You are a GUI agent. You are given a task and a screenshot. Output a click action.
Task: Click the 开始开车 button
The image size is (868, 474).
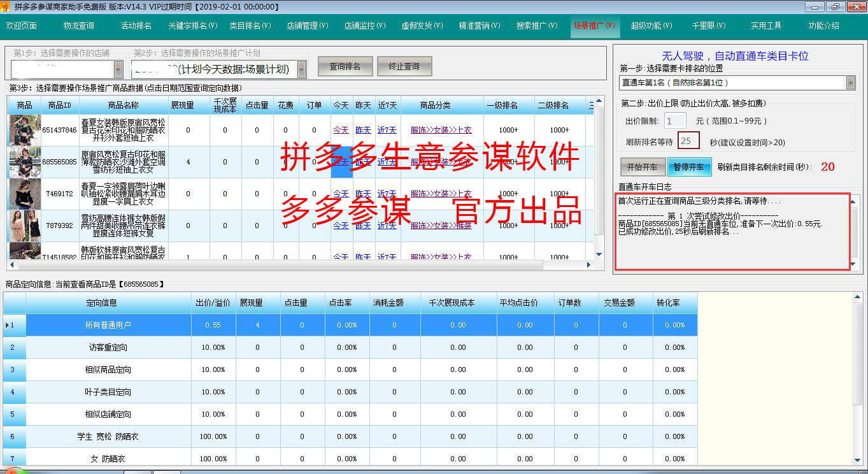point(643,167)
